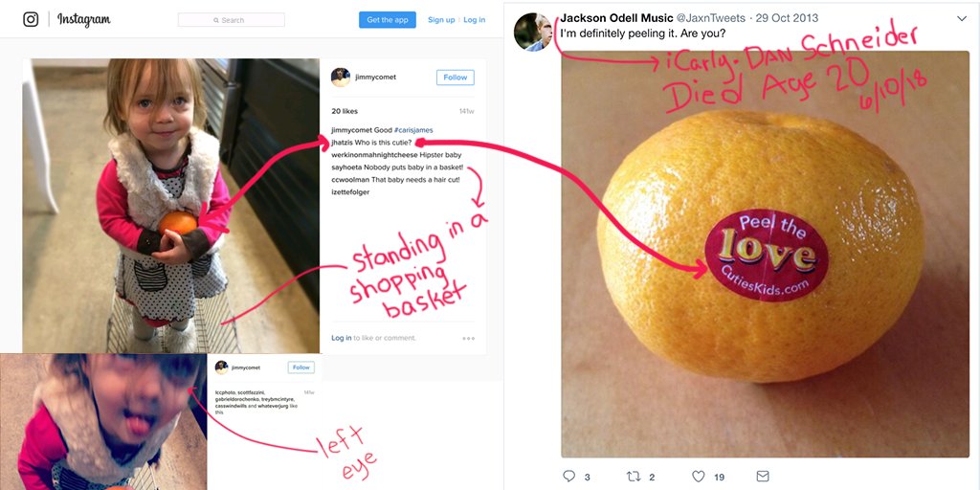This screenshot has height=490, width=980.
Task: Click the Instagram Search field
Action: 232,20
